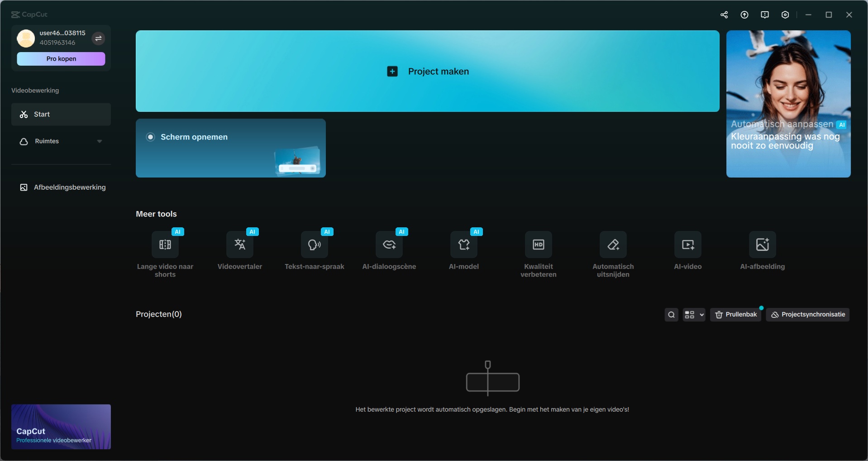Click the user ID 4051963146
This screenshot has height=461, width=868.
[57, 43]
